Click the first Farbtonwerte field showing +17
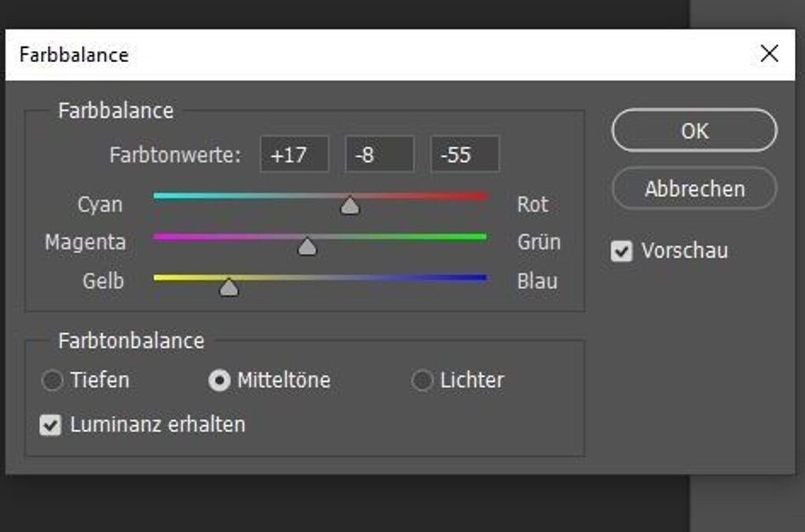 (294, 154)
